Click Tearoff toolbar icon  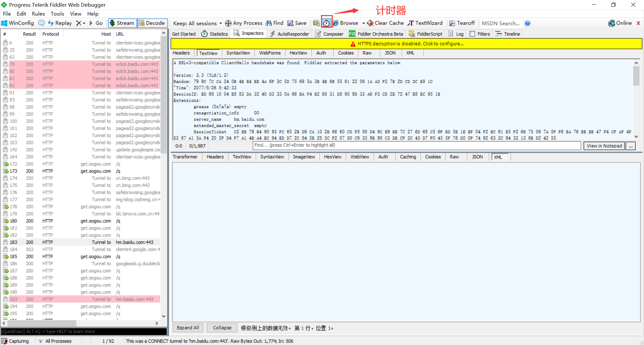pos(462,23)
